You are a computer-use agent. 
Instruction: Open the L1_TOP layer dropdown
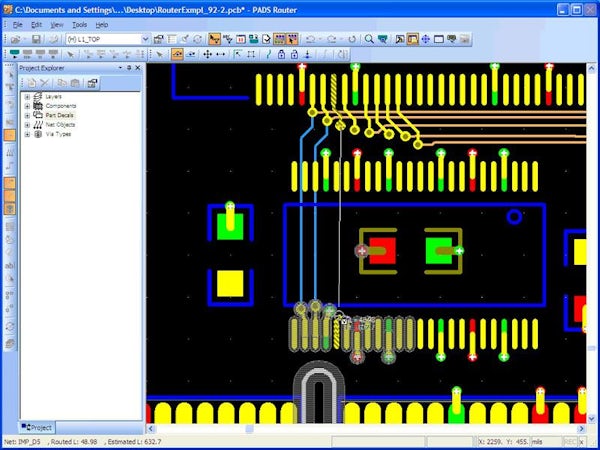point(145,39)
